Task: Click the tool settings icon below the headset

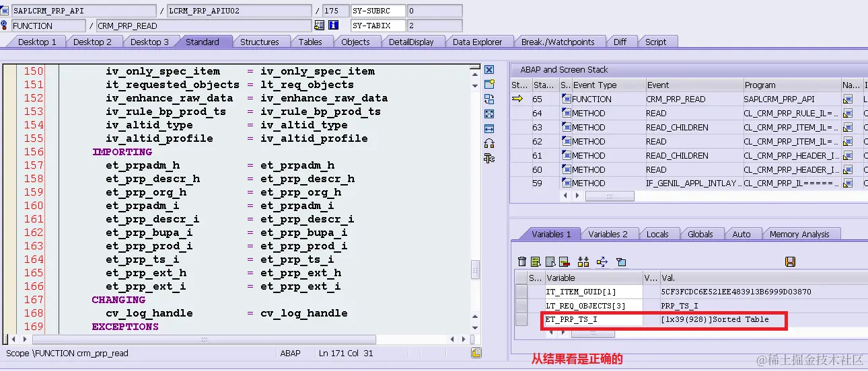Action: click(489, 158)
